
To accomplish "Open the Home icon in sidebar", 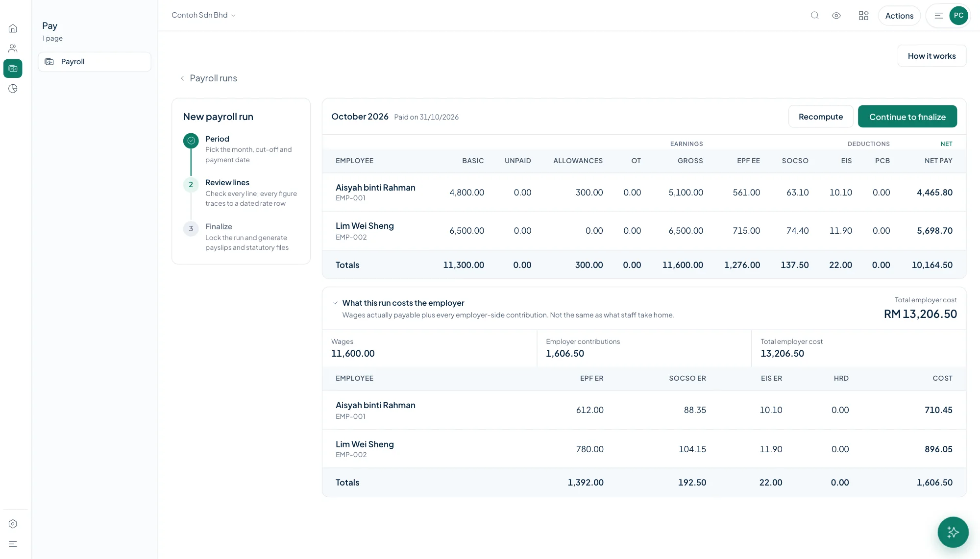I will 13,28.
